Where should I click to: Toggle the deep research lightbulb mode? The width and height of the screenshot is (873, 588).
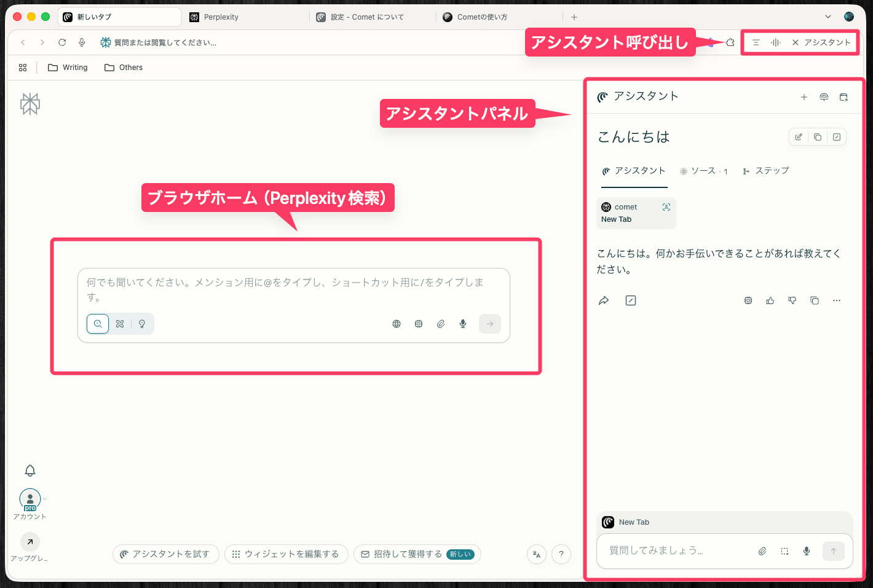coord(142,324)
